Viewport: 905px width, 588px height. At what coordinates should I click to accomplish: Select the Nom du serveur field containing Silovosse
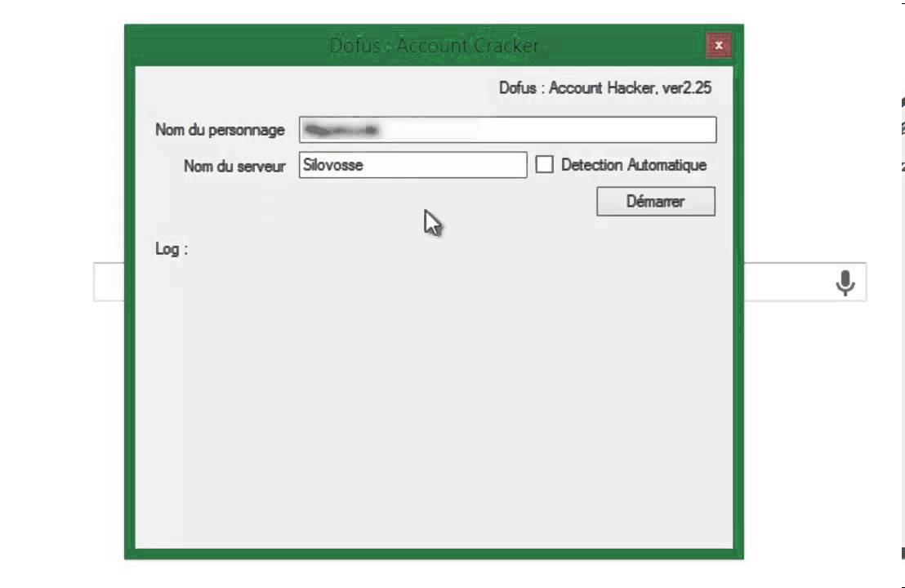click(412, 165)
